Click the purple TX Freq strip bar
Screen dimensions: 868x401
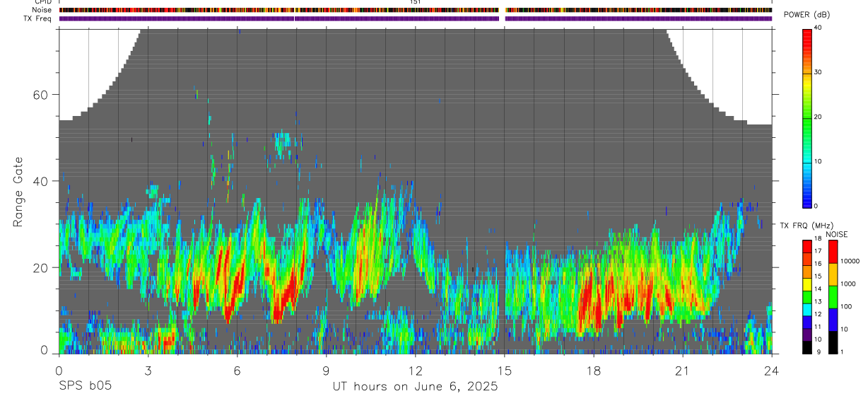coord(415,18)
